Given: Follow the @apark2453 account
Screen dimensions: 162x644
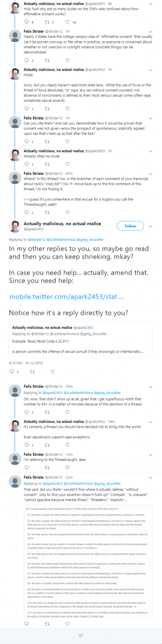Looking at the screenshot, I should click(x=130, y=226).
